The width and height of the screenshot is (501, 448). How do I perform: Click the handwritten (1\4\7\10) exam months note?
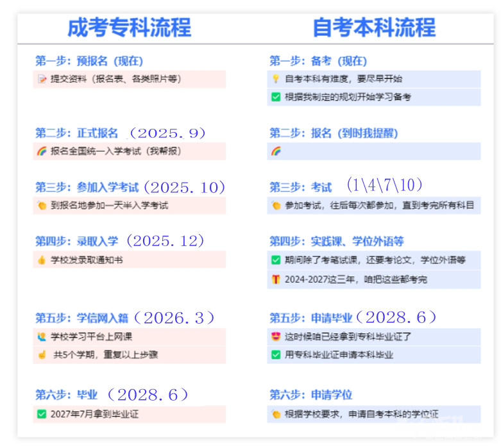(x=384, y=186)
